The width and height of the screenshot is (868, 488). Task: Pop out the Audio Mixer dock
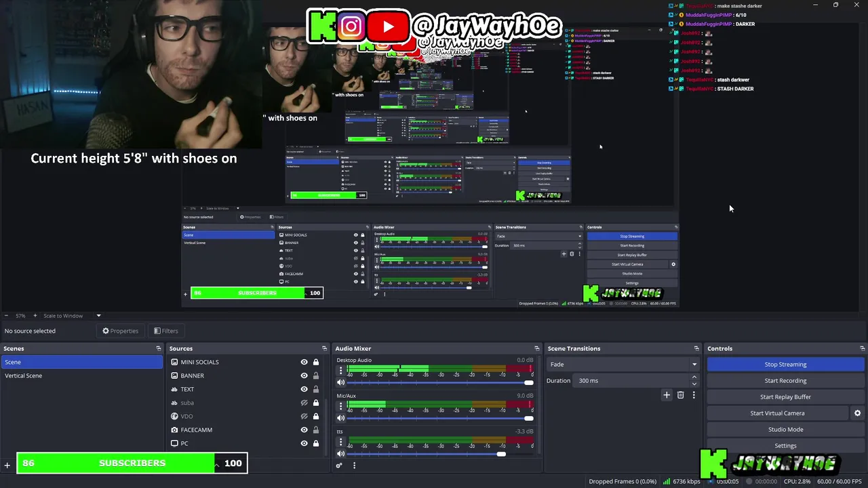point(537,348)
